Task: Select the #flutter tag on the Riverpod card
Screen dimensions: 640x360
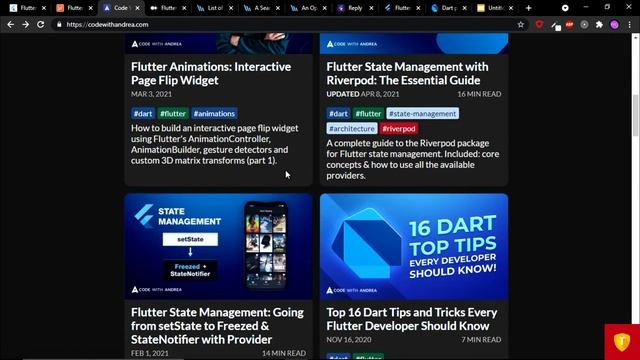Action: click(368, 113)
